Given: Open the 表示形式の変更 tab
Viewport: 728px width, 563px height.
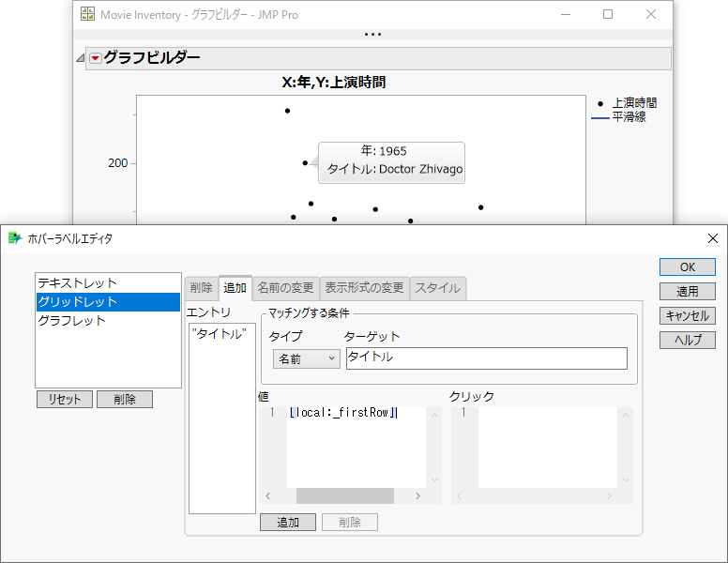Looking at the screenshot, I should click(x=364, y=288).
